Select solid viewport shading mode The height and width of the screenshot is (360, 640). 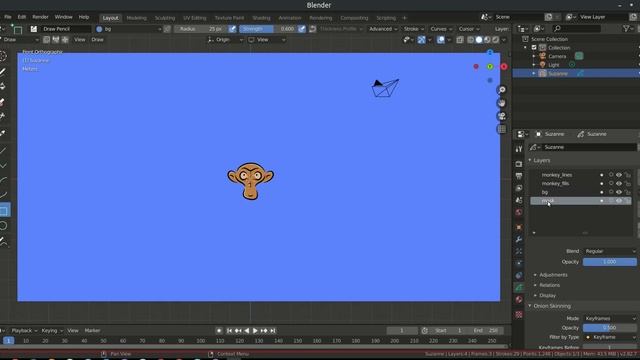[x=479, y=40]
